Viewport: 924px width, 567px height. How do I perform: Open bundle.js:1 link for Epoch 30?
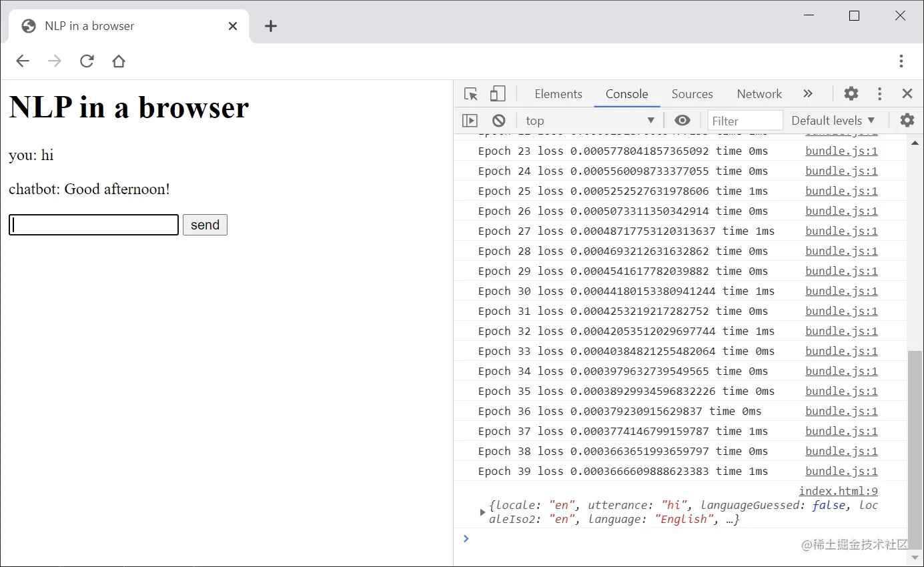tap(841, 291)
